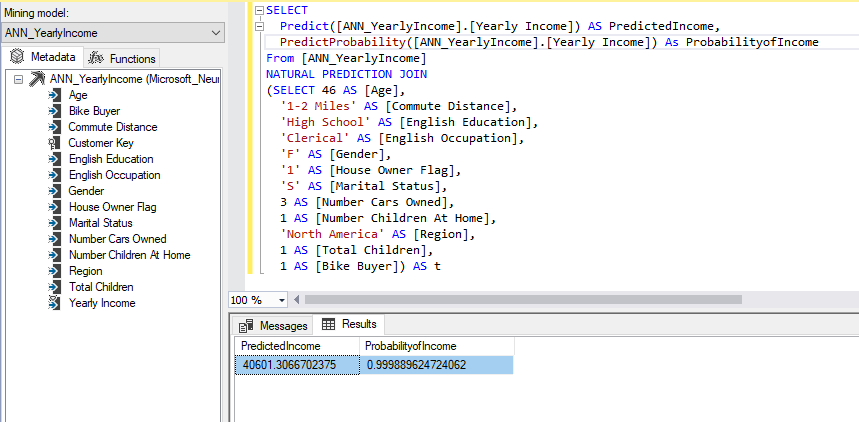Click the From [ANN_YearlyIncome] line
This screenshot has width=859, height=422.
[x=346, y=58]
